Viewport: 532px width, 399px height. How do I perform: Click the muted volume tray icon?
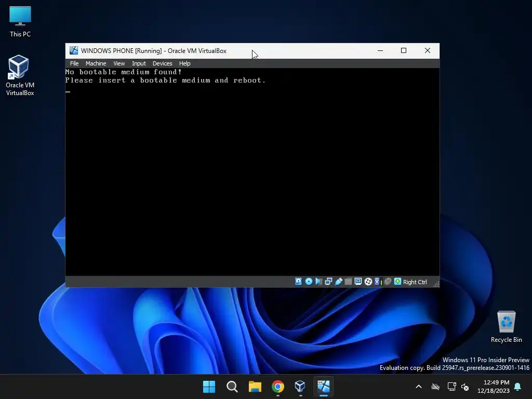click(x=465, y=387)
